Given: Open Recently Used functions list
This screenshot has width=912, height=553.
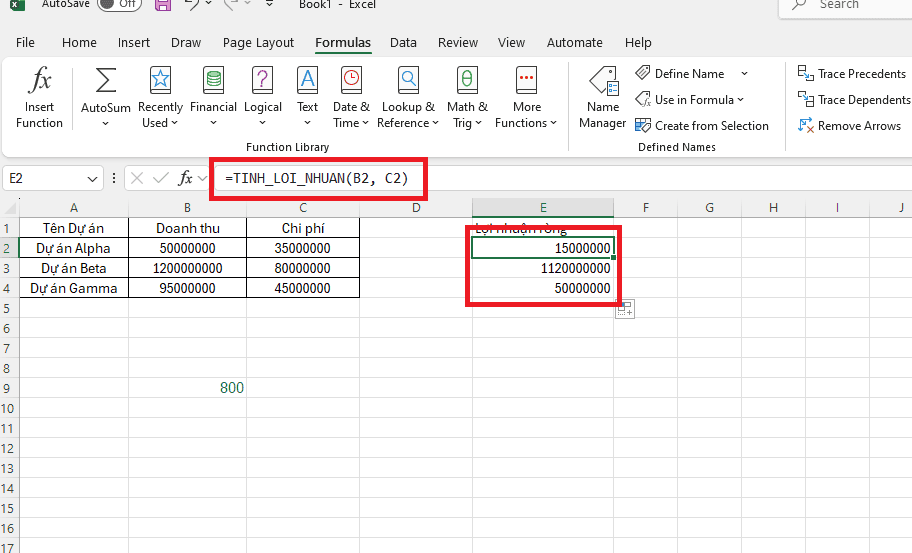Looking at the screenshot, I should (x=160, y=97).
